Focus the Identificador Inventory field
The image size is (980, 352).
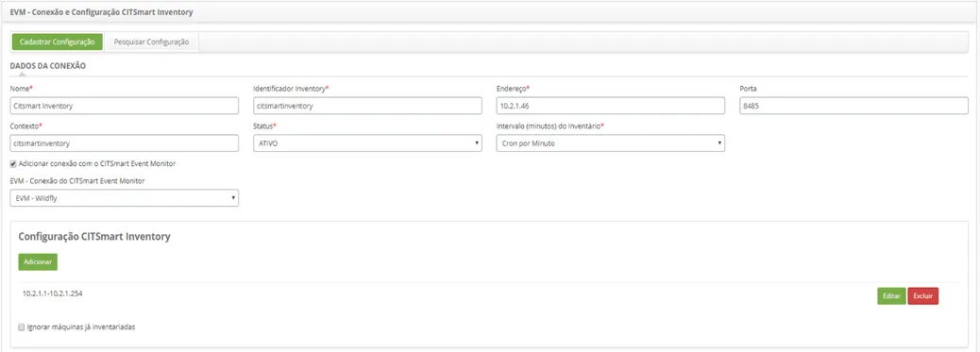367,107
